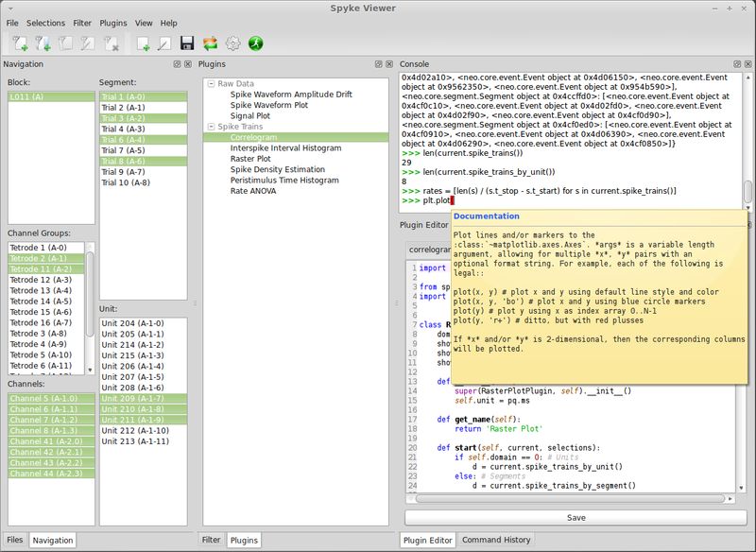Screen dimensions: 756x552
Task: Deselect segment Trial 6 (A-4)
Action: click(144, 139)
